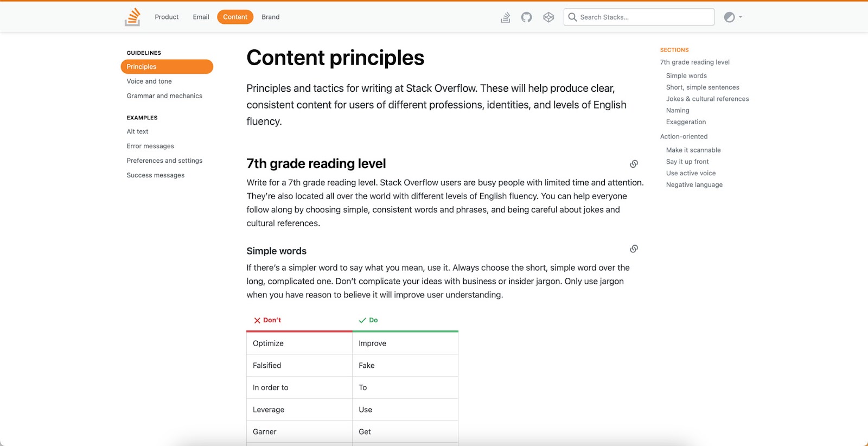Image resolution: width=868 pixels, height=446 pixels.
Task: Jump to Short, simple sentences section
Action: click(703, 87)
